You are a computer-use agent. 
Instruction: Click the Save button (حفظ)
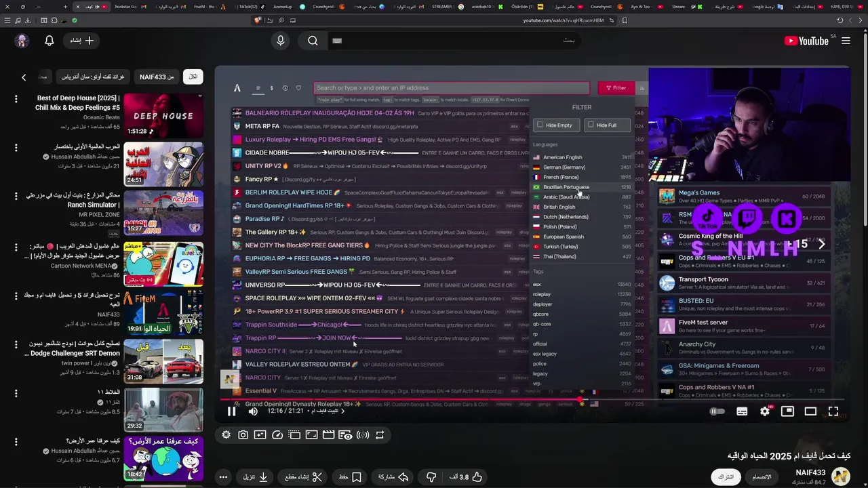(x=350, y=477)
